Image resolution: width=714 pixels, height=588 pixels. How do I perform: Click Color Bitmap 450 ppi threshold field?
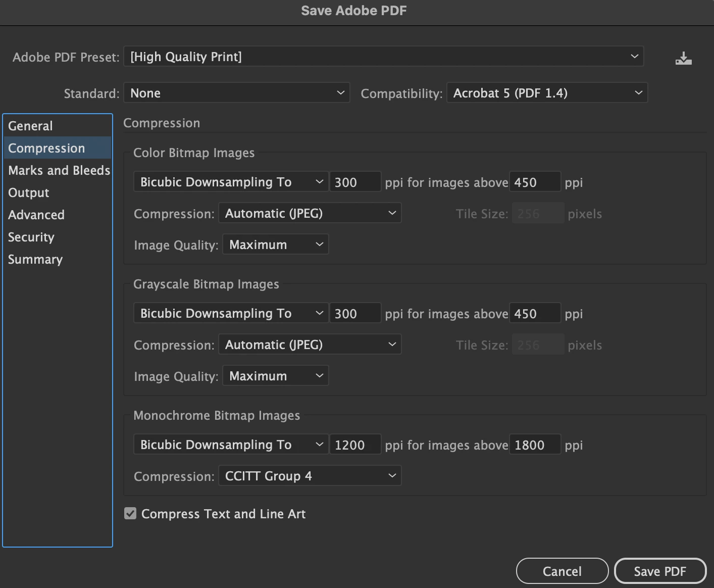pyautogui.click(x=535, y=182)
